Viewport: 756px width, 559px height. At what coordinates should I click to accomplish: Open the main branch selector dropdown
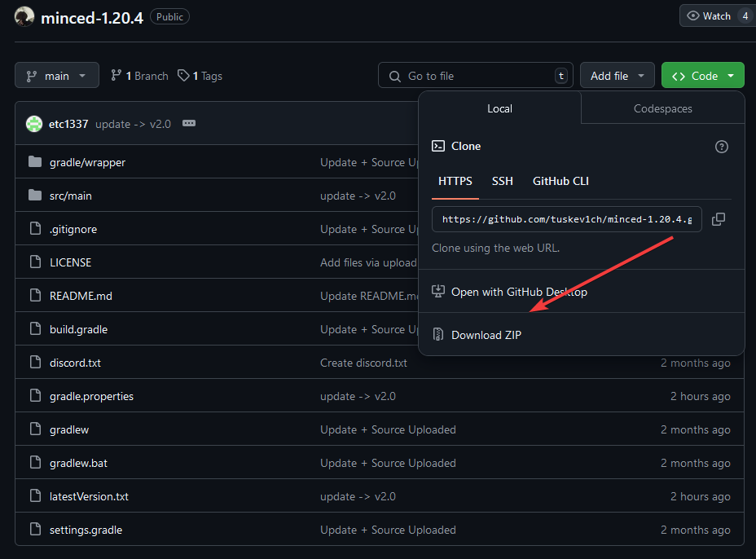click(57, 75)
